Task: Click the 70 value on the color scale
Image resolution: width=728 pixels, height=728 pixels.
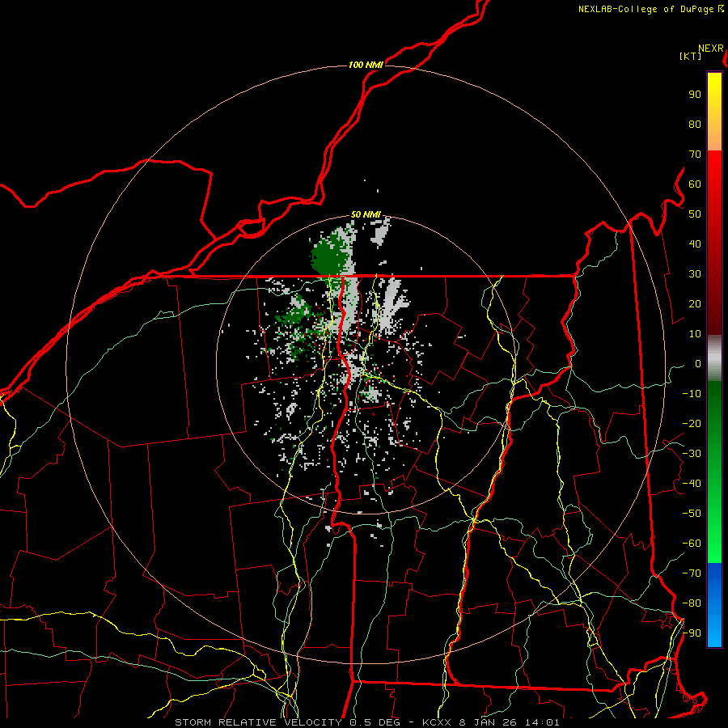Action: (x=695, y=154)
